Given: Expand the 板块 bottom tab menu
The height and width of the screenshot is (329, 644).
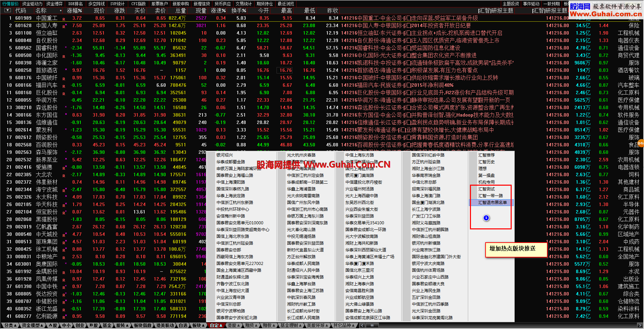Looking at the screenshot, I should [198, 325].
